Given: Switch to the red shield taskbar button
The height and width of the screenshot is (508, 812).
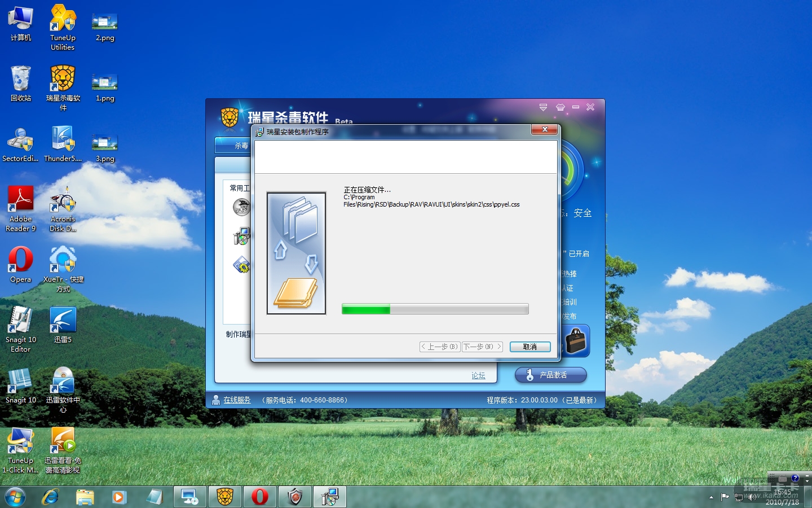Looking at the screenshot, I should point(295,497).
